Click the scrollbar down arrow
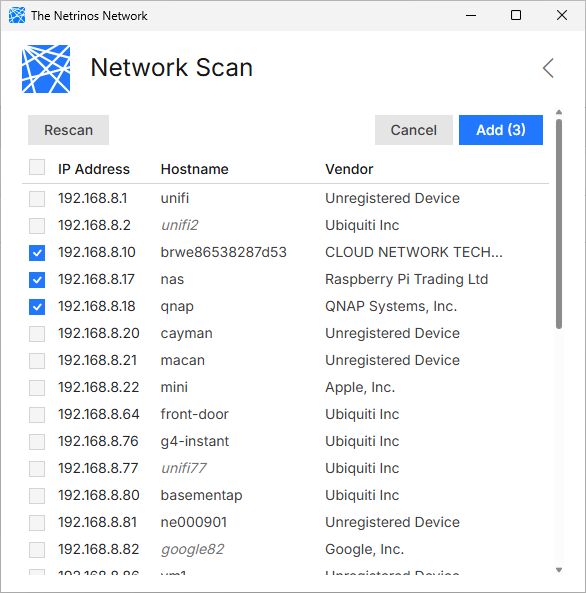 pyautogui.click(x=559, y=570)
